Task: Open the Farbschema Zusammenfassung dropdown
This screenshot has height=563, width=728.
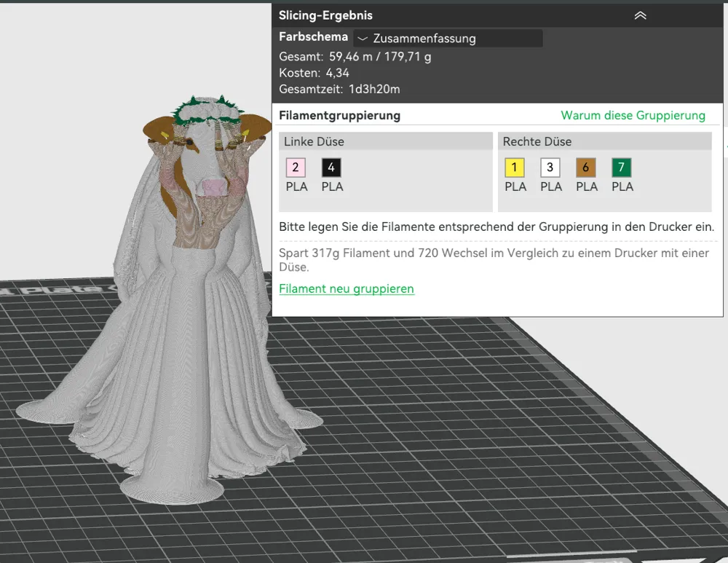Action: [448, 38]
